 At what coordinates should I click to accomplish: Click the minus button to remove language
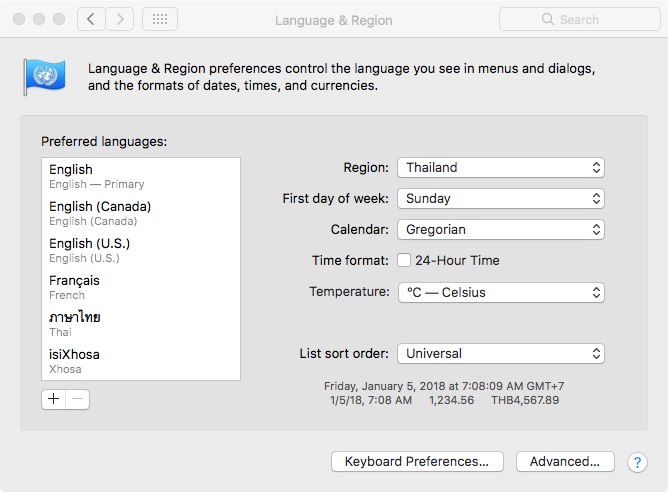pos(78,399)
